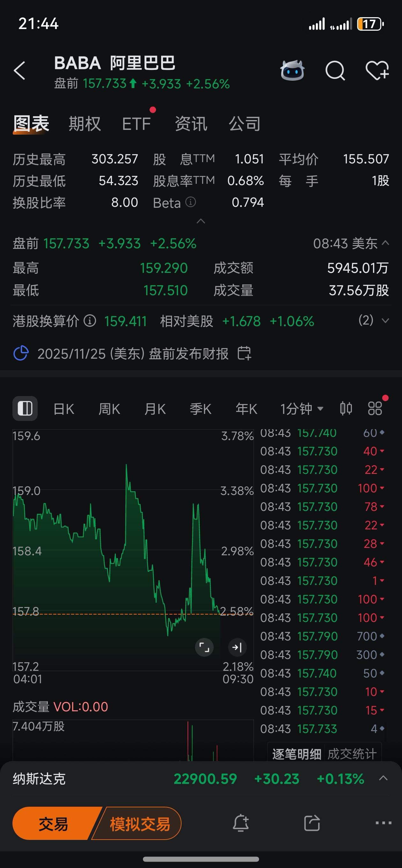The height and width of the screenshot is (868, 402).
Task: Switch to the 期权 tab
Action: 85,124
